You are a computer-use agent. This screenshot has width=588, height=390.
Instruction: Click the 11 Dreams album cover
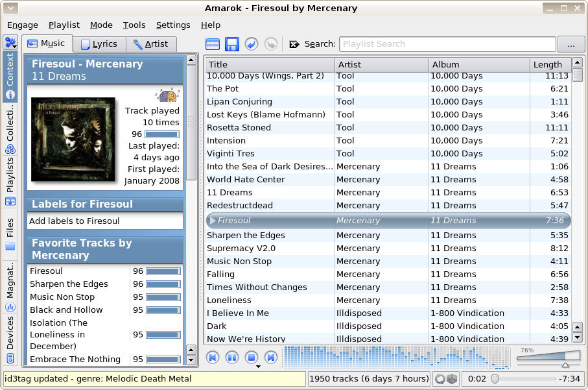tap(73, 140)
